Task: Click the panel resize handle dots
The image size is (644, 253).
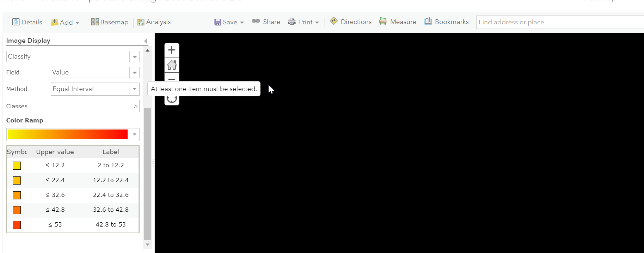Action: [153, 163]
